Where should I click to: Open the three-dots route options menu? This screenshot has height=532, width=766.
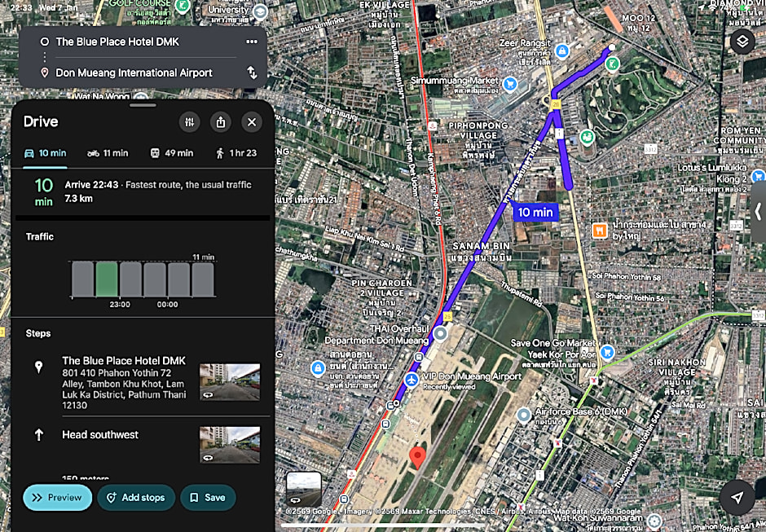pyautogui.click(x=252, y=42)
